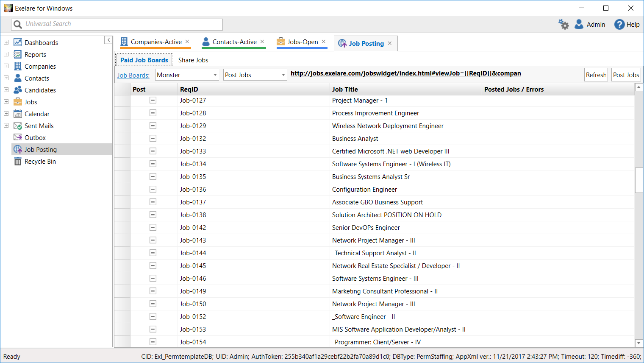
Task: Toggle Post checkbox for Job-0127
Action: (x=153, y=100)
